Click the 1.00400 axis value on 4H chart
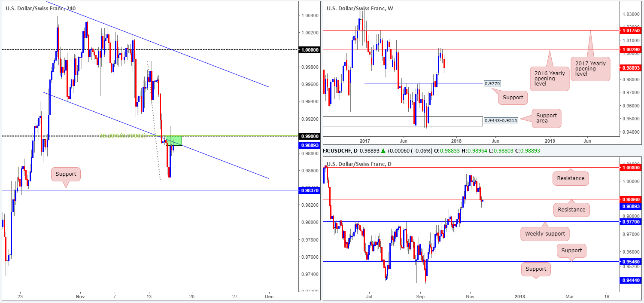 [310, 15]
